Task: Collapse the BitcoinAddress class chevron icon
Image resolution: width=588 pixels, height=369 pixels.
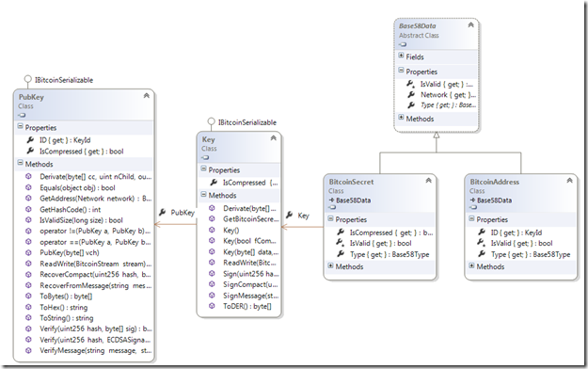Action: 569,181
